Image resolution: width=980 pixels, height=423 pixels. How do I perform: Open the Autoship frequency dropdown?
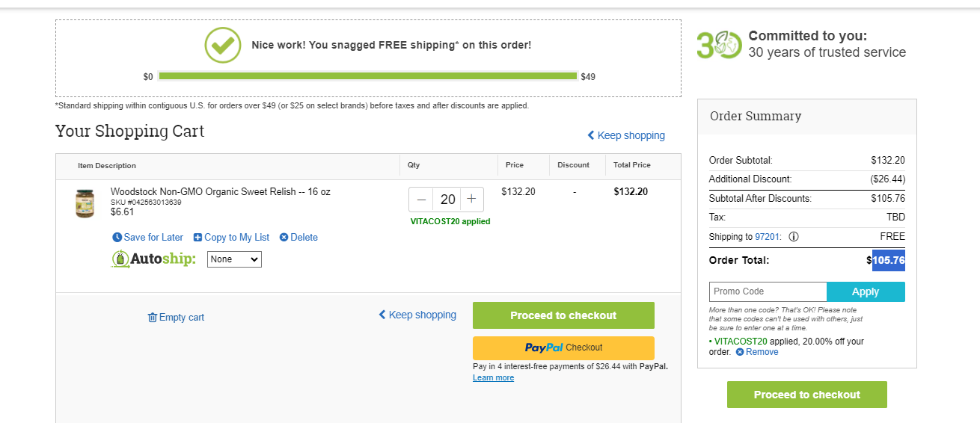(234, 259)
